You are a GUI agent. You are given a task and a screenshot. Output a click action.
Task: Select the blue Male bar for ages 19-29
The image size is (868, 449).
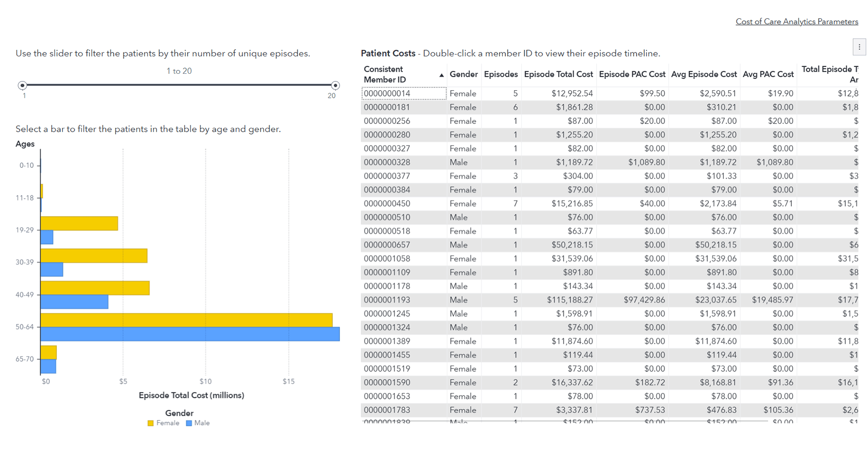point(47,237)
